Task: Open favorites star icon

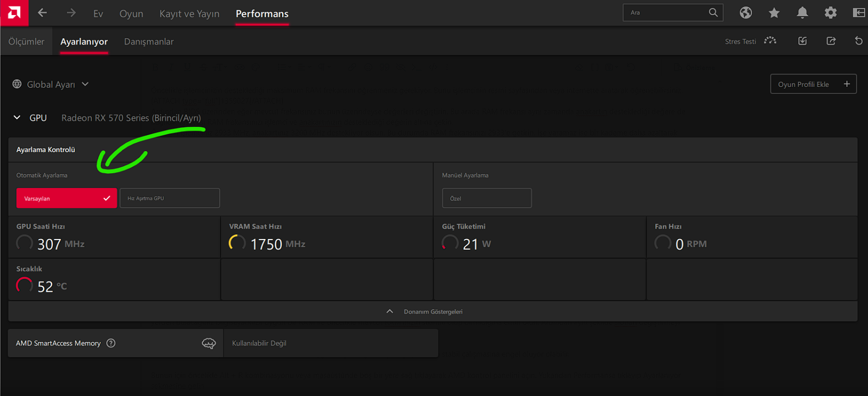Action: pos(774,12)
